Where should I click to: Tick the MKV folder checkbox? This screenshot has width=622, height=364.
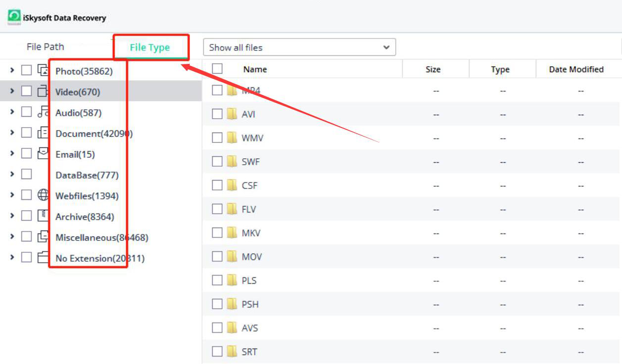point(217,233)
